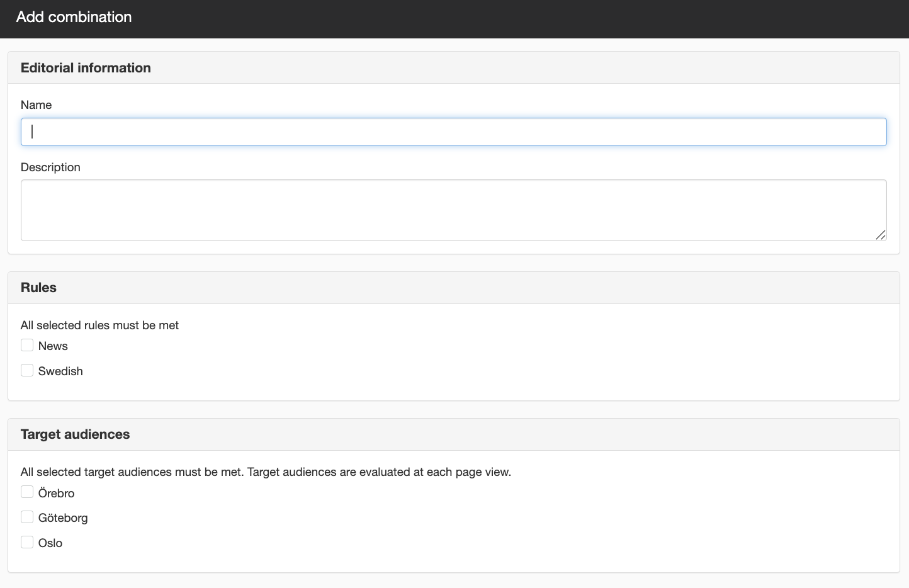
Task: Click the 'Oslo' label text
Action: click(50, 543)
